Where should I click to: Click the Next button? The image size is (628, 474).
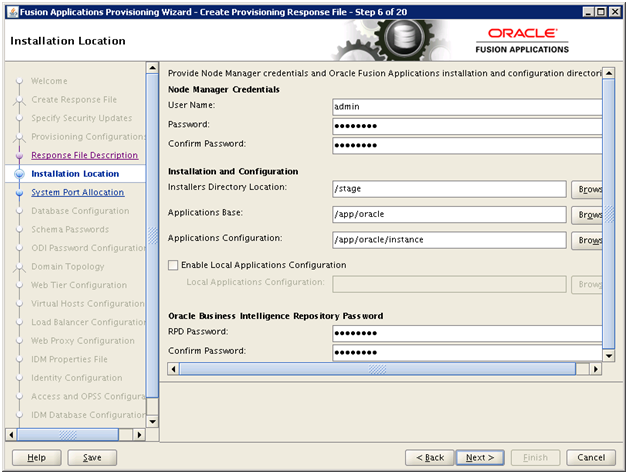480,458
